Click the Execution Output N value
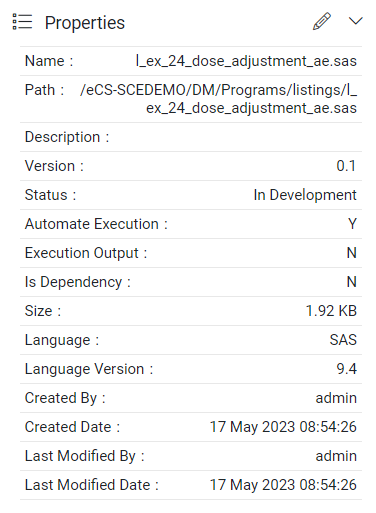This screenshot has width=376, height=513. coord(352,253)
